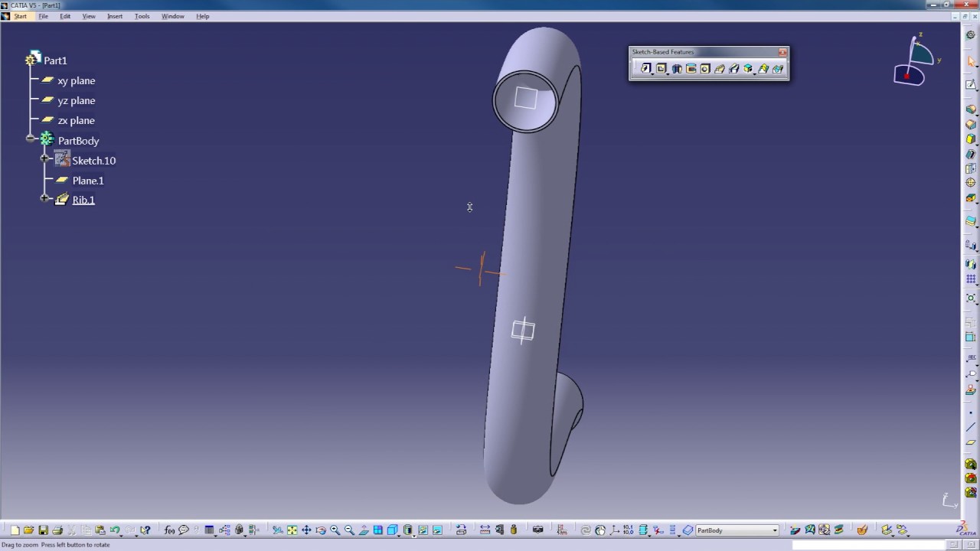Expand the Rib.1 tree node
Image resolution: width=980 pixels, height=551 pixels.
(45, 199)
